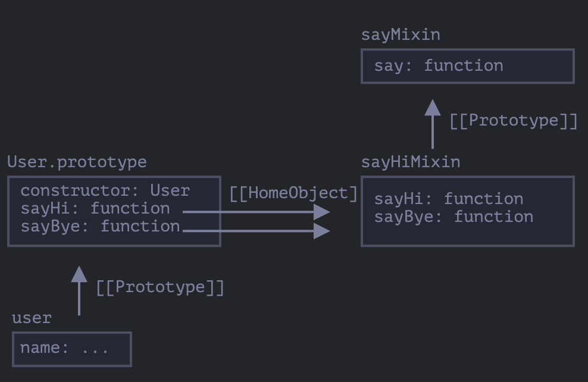Click the sayMixin object label
588x382 pixels.
(401, 35)
